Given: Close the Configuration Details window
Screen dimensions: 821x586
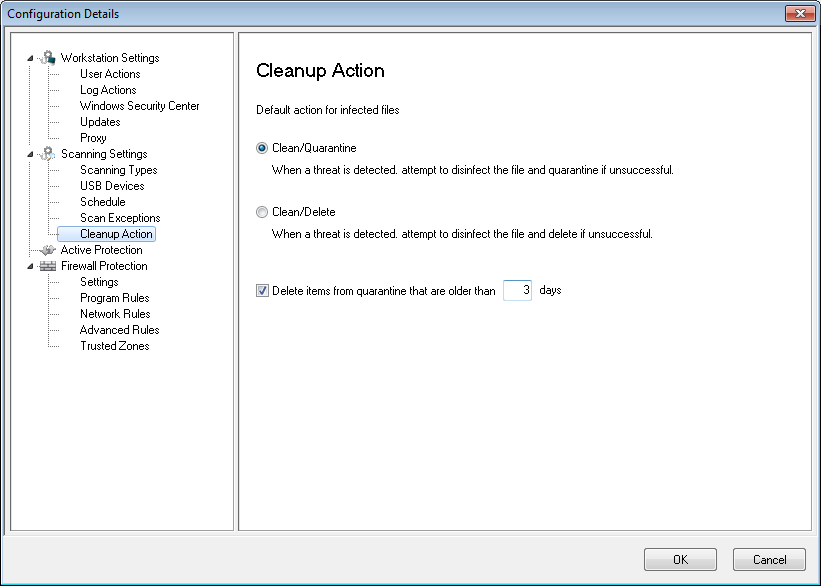Looking at the screenshot, I should tap(800, 14).
